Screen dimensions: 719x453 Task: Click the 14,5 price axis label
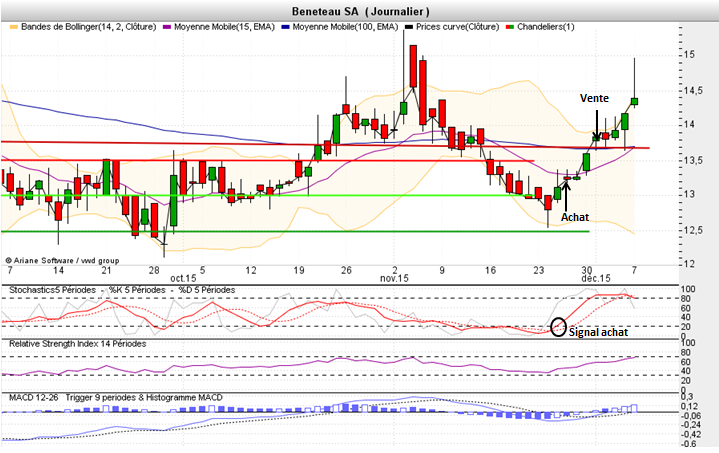pos(693,91)
